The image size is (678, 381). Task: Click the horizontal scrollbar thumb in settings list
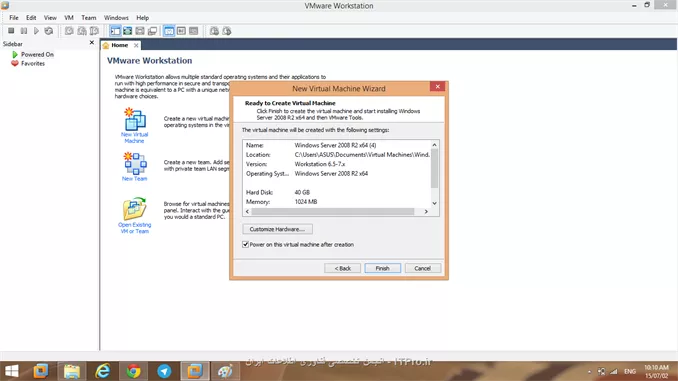pyautogui.click(x=333, y=211)
